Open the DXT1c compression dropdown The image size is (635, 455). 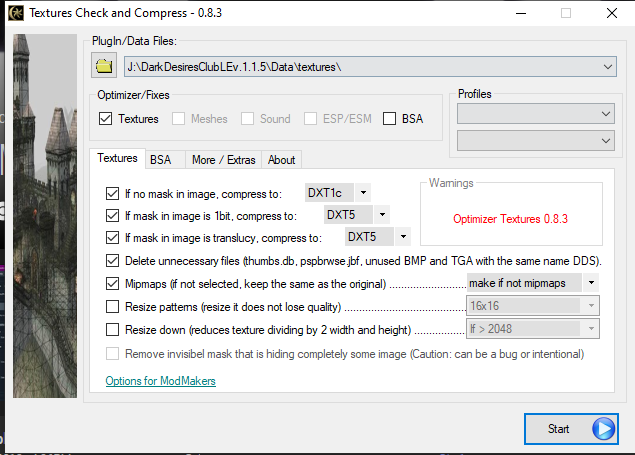coord(363,193)
